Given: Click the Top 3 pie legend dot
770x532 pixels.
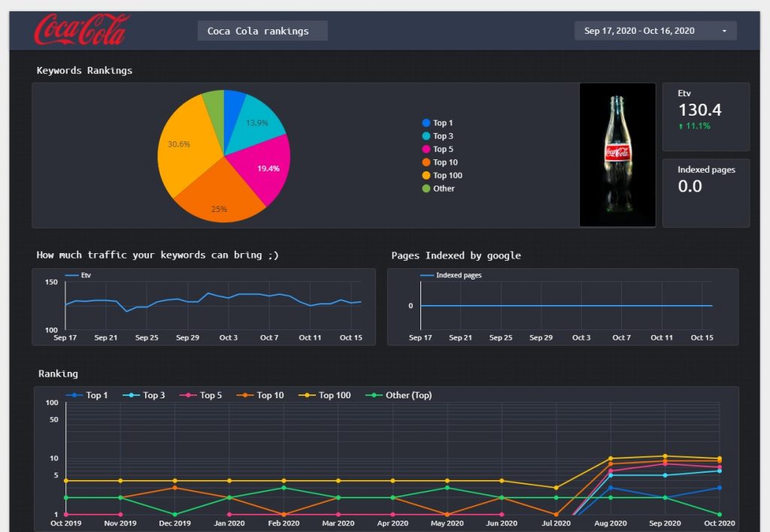Looking at the screenshot, I should click(x=426, y=136).
